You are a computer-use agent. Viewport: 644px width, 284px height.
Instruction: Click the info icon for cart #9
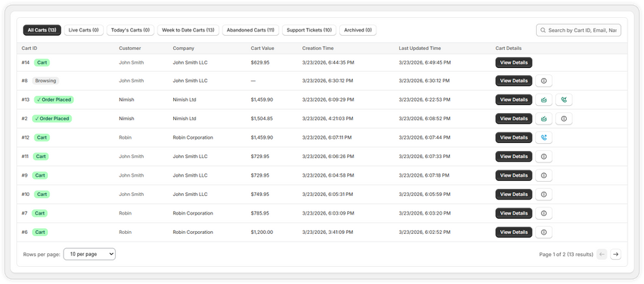(544, 175)
